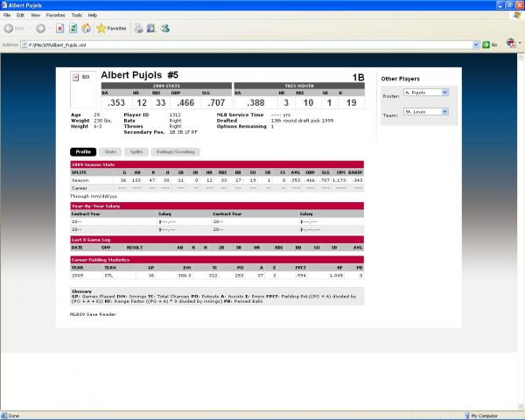Viewport: 525px width, 420px height.
Task: Switch to the Splits tab
Action: 136,151
